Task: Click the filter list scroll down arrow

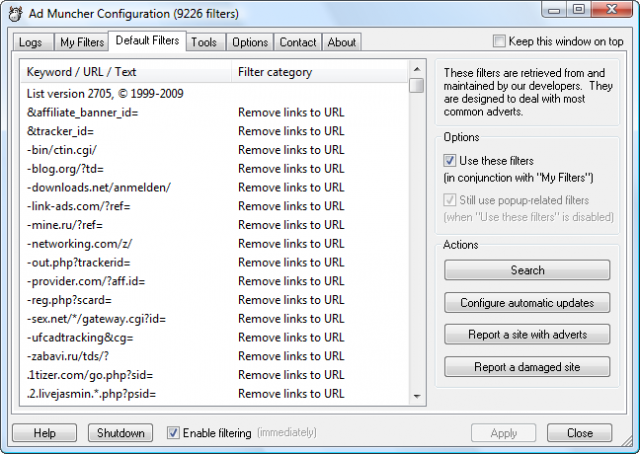Action: [417, 396]
